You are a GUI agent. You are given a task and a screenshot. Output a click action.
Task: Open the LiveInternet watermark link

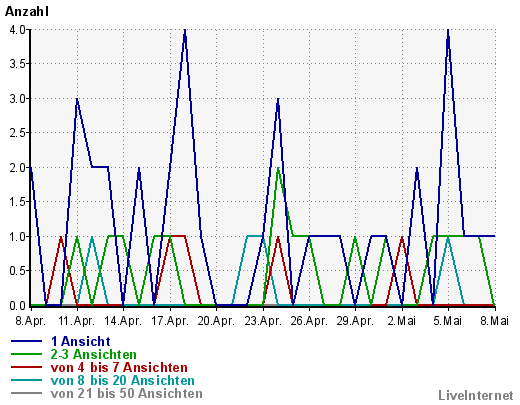pyautogui.click(x=475, y=395)
